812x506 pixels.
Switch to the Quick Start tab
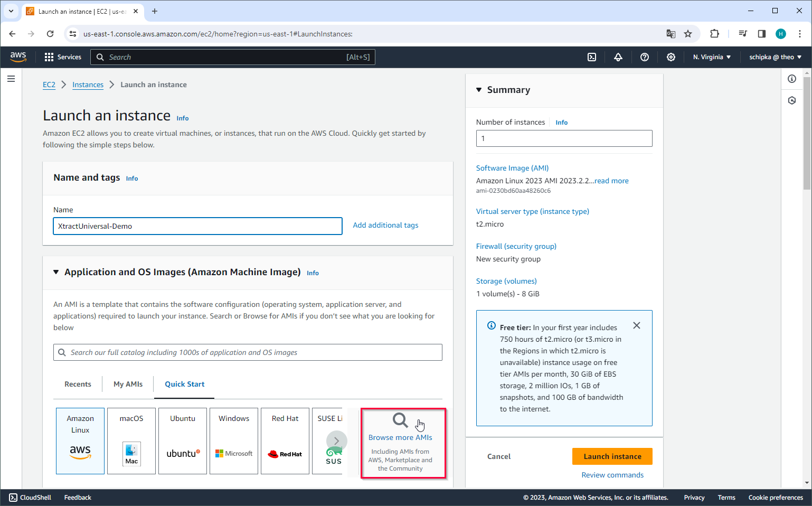[x=184, y=384]
